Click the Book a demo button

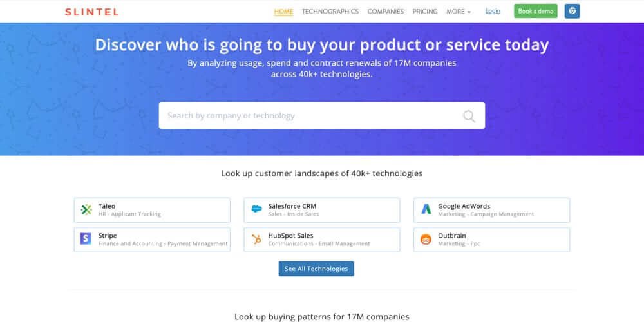(x=536, y=11)
